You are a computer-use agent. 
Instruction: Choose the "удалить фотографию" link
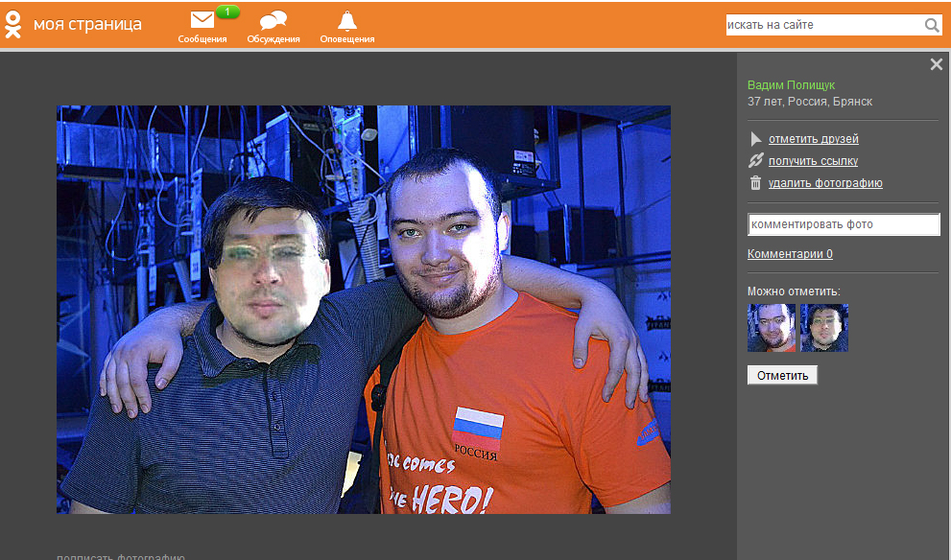point(824,183)
